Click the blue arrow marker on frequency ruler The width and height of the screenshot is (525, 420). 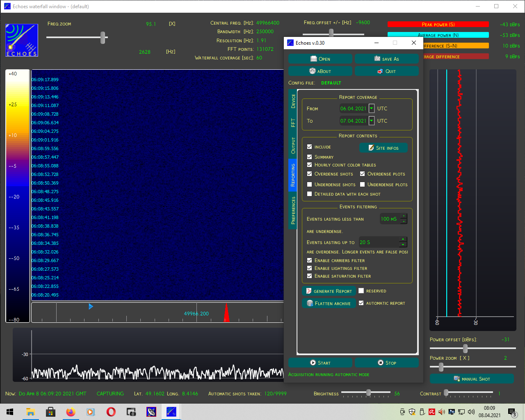tap(91, 306)
